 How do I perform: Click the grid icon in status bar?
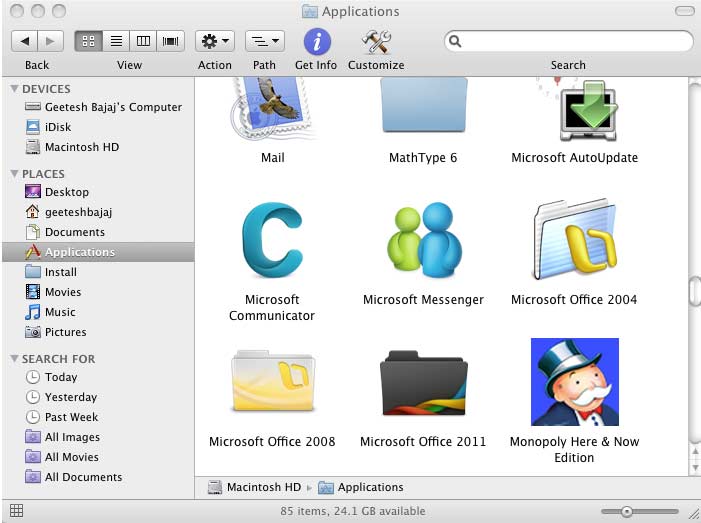(17, 510)
